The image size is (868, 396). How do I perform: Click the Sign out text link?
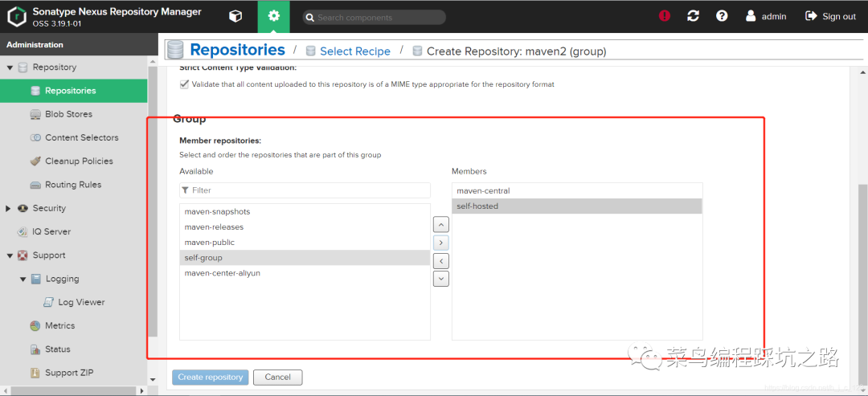tap(839, 17)
